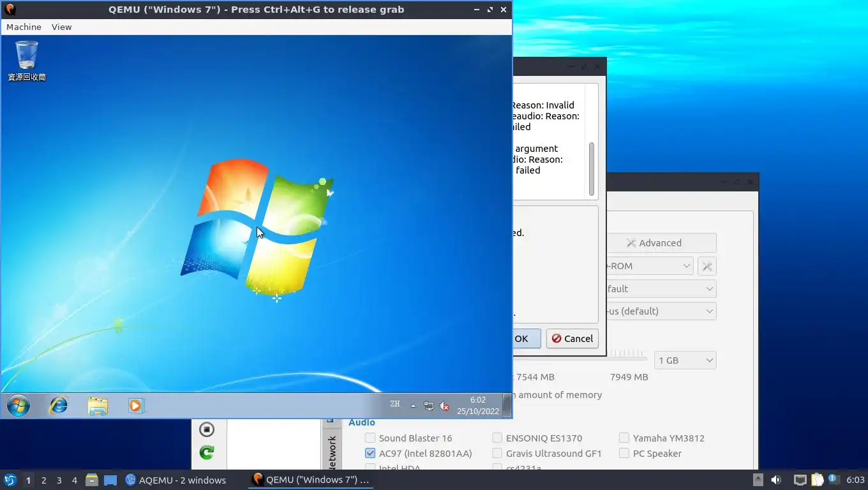Click the tools icon beside the CD-ROM dropdown
Screen dimensions: 868x490
click(x=707, y=266)
